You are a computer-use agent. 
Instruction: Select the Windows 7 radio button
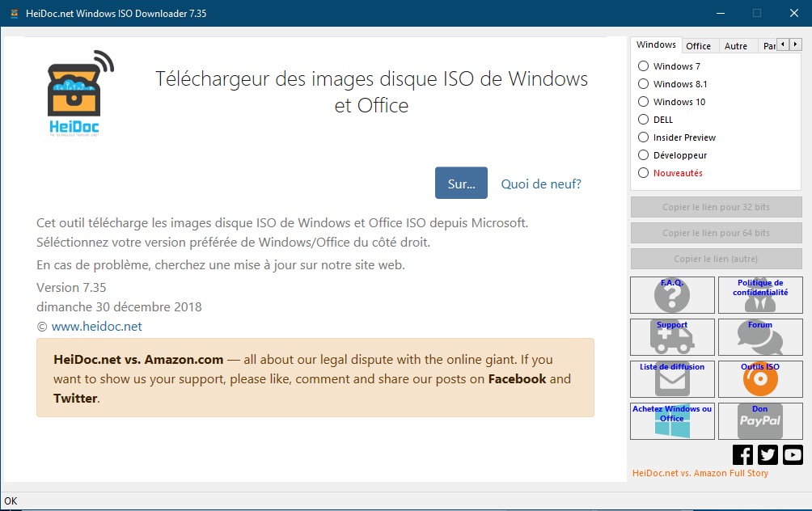pyautogui.click(x=643, y=66)
